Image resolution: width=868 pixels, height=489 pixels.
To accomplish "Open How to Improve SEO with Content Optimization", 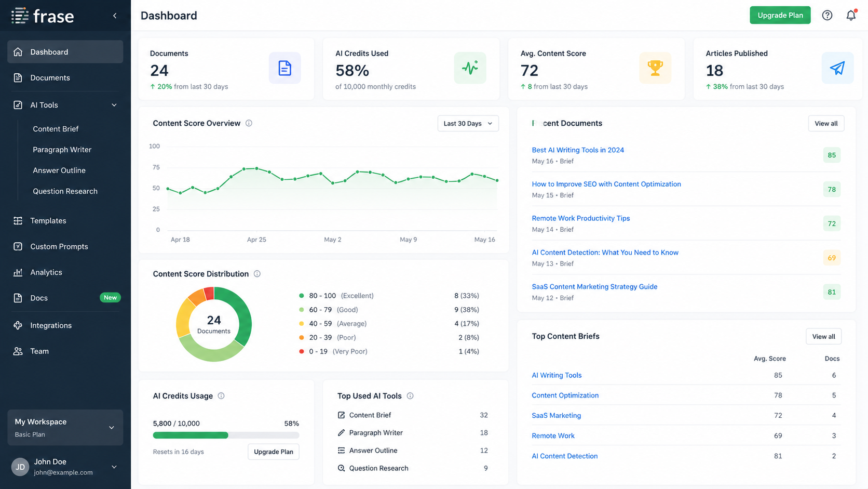I will pos(606,184).
